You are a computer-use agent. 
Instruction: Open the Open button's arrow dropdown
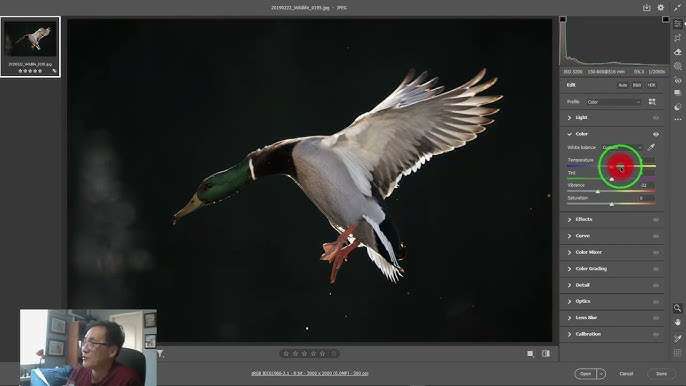pyautogui.click(x=602, y=374)
